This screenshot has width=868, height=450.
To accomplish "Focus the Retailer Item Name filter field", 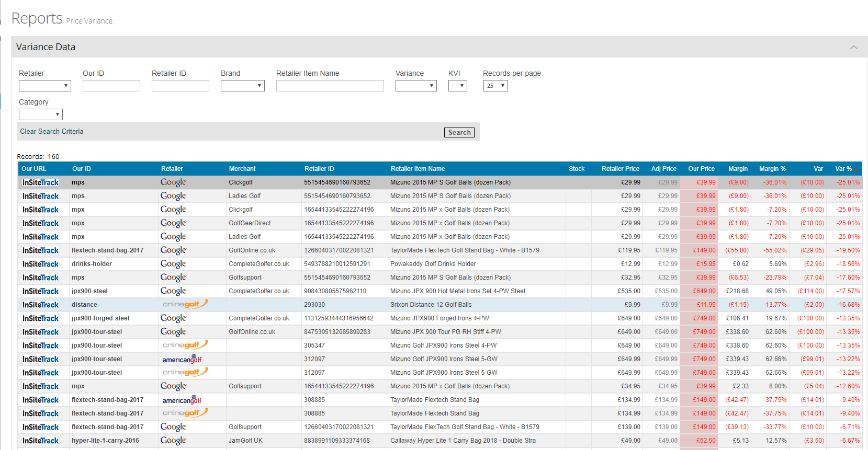I will (x=330, y=86).
